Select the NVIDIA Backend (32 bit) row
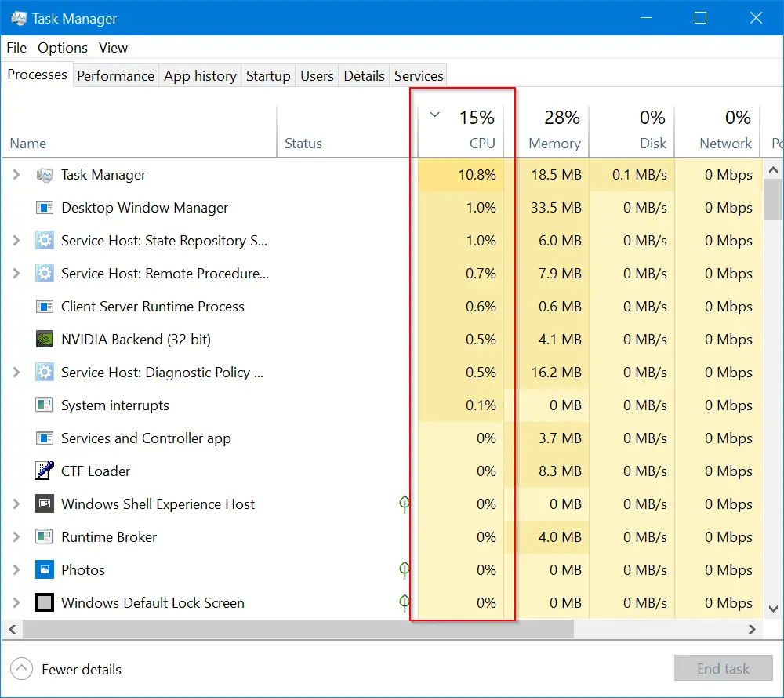 (x=383, y=340)
